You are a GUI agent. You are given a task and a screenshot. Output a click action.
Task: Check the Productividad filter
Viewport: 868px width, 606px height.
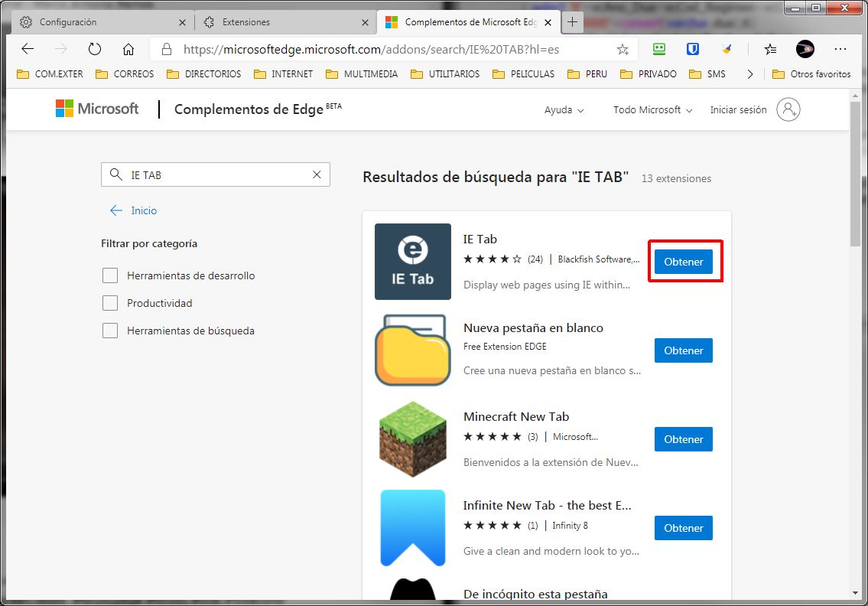tap(110, 303)
